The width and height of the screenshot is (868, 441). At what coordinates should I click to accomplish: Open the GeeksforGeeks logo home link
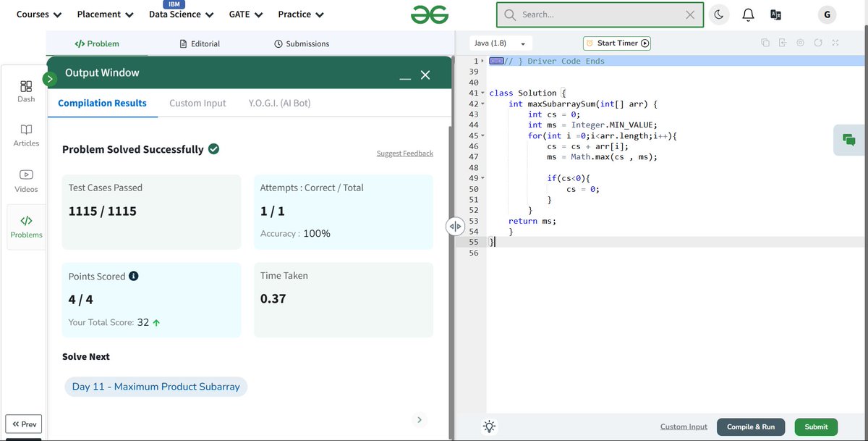429,14
